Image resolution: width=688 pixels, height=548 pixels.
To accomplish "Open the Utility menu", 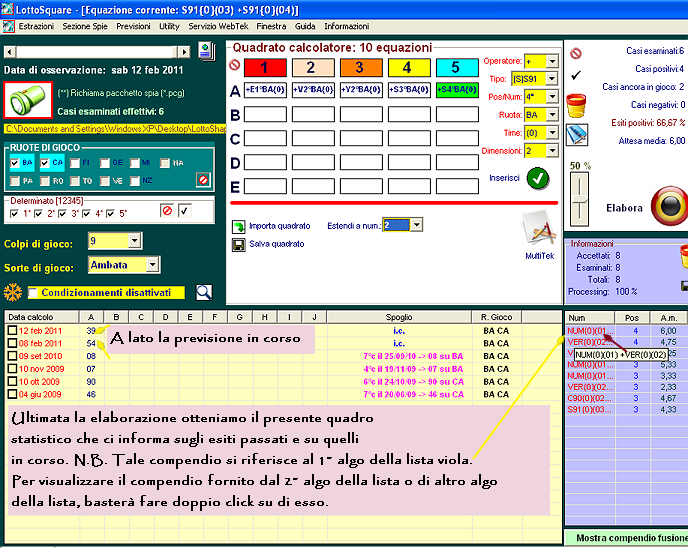I will click(169, 26).
